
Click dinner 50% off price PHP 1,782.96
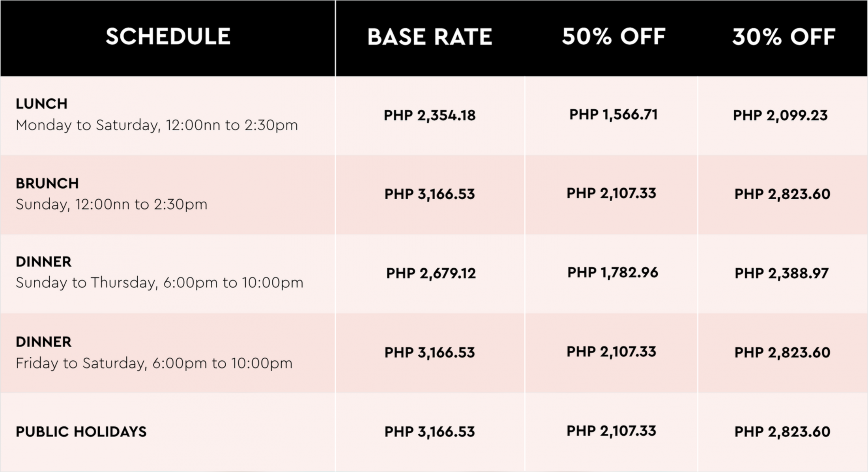coord(613,273)
